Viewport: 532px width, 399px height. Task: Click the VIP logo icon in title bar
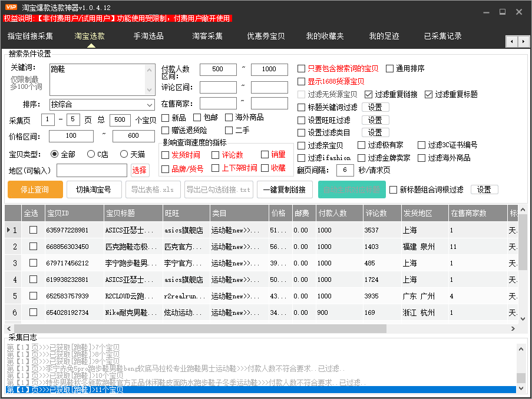tap(11, 8)
